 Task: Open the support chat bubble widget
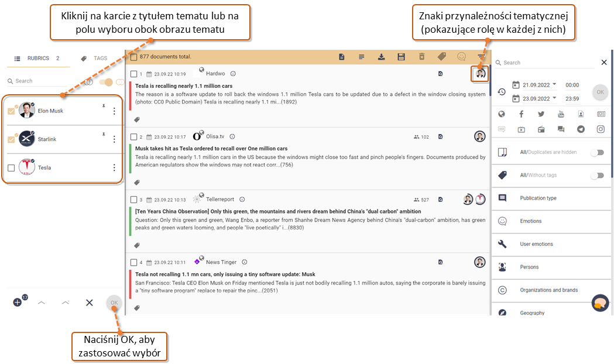coord(600,303)
